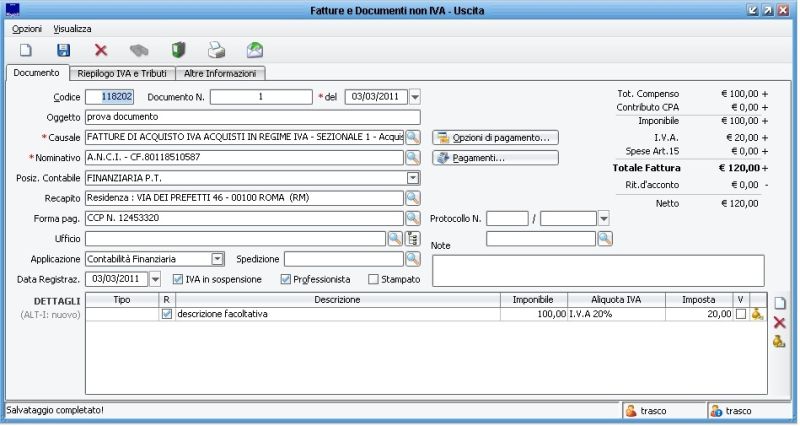The width and height of the screenshot is (800, 426).
Task: Open the Applicazione dropdown list
Action: pyautogui.click(x=217, y=258)
